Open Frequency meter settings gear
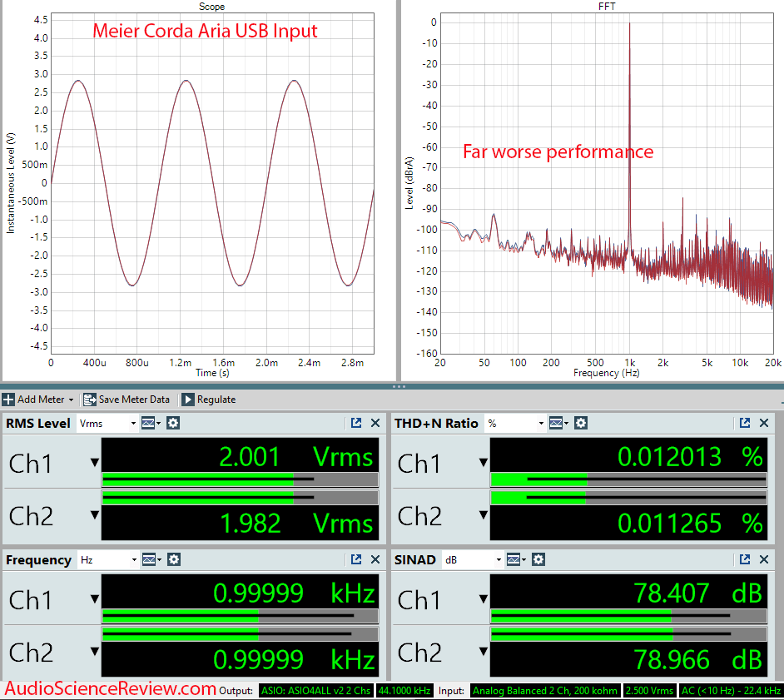Screen dimensions: 784x700 pos(173,559)
